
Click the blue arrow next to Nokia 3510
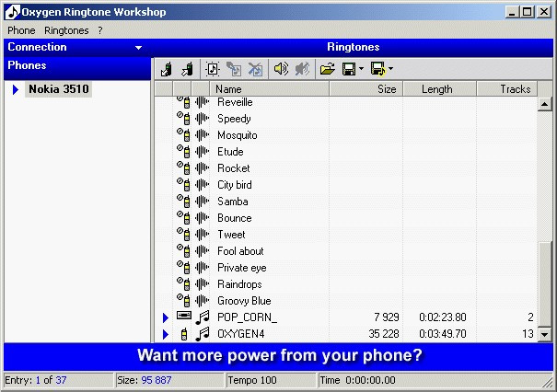click(x=16, y=89)
